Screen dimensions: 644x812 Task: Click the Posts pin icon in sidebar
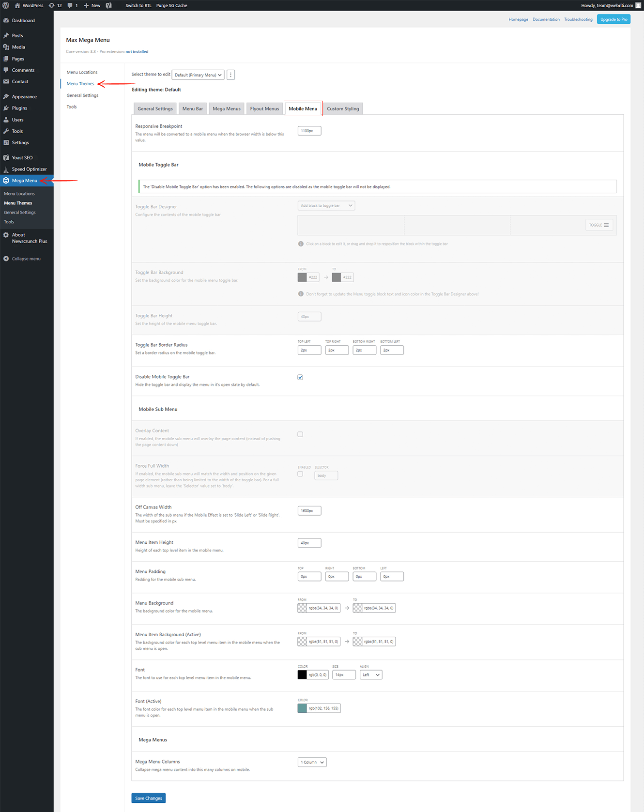tap(6, 35)
